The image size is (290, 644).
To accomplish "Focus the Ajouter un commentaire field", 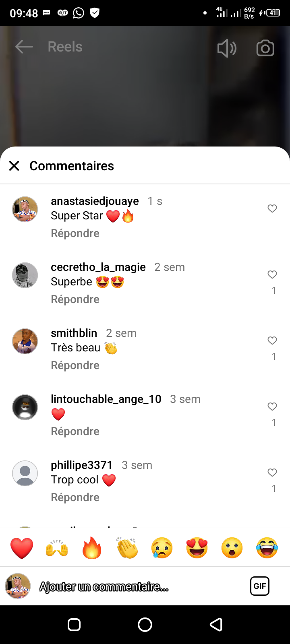I will 121,587.
